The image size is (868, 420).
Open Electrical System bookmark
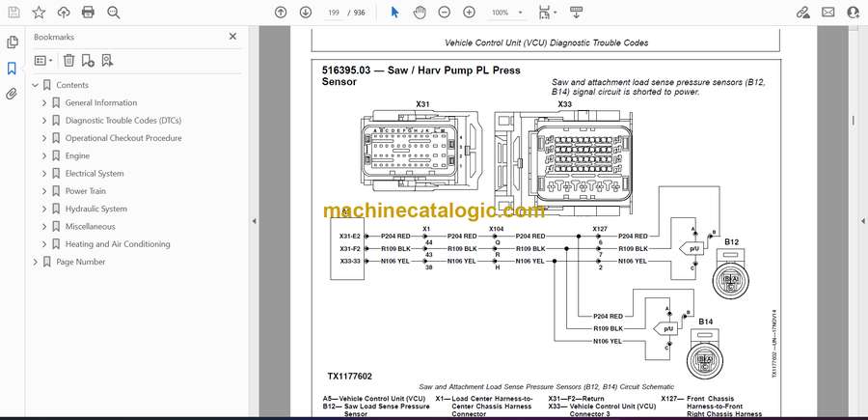pos(95,174)
